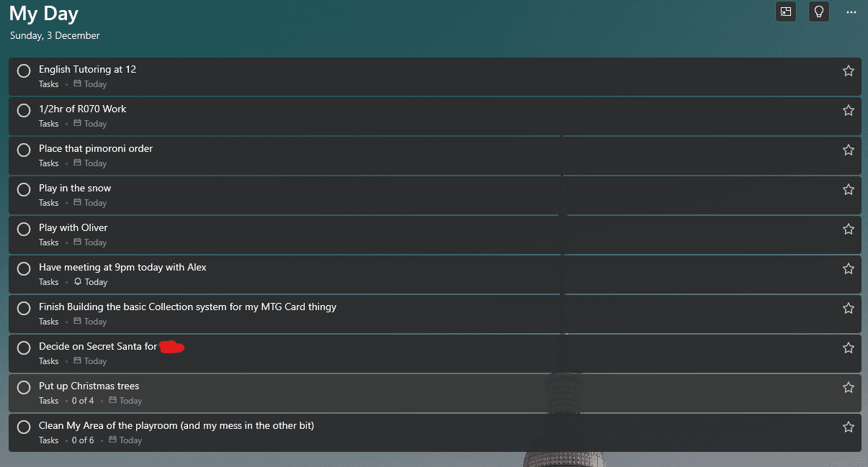Open Have meeting at 9pm today with Alex
This screenshot has width=868, height=467.
pyautogui.click(x=122, y=267)
